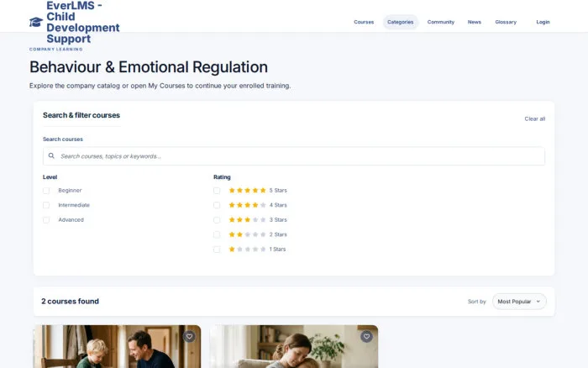Screen dimensions: 588x368
Task: Enable the 2 Stars rating filter
Action: pos(217,234)
